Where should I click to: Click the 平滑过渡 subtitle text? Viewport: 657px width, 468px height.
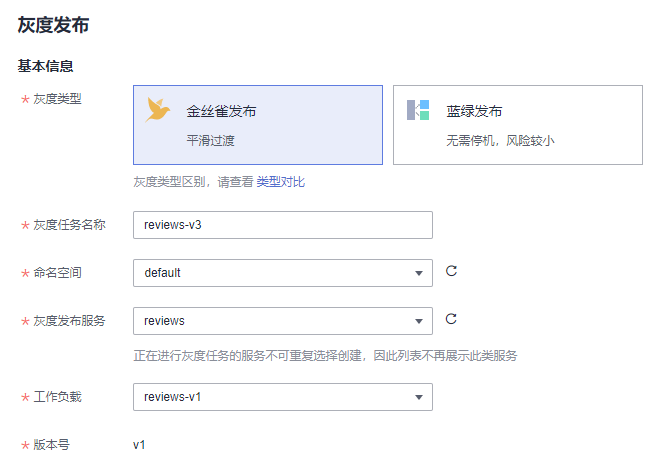(x=211, y=140)
